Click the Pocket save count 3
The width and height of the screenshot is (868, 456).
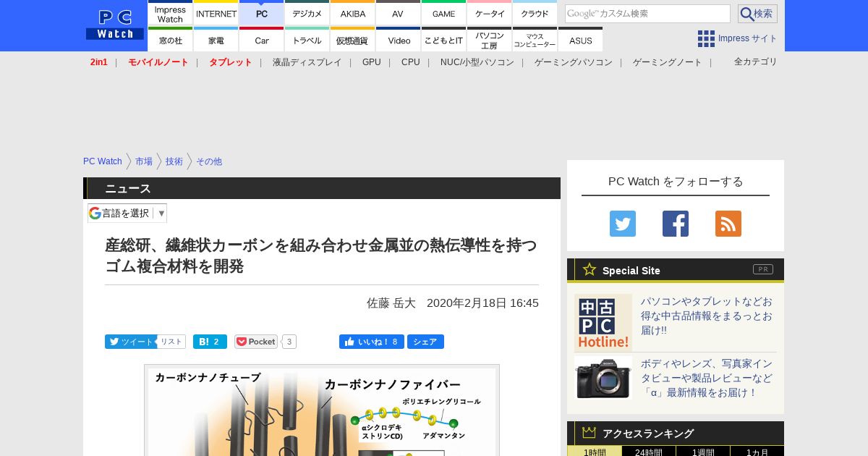point(289,342)
